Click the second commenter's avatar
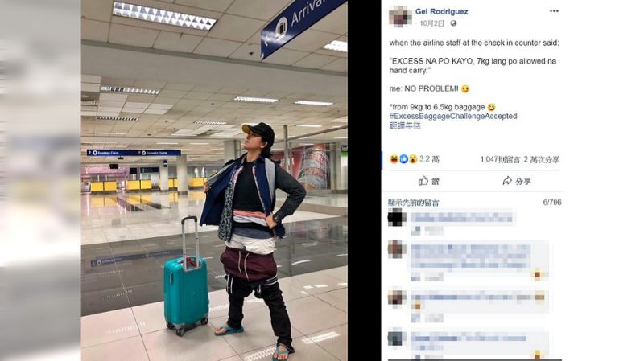Viewport: 644px width, 361px height. 397,249
